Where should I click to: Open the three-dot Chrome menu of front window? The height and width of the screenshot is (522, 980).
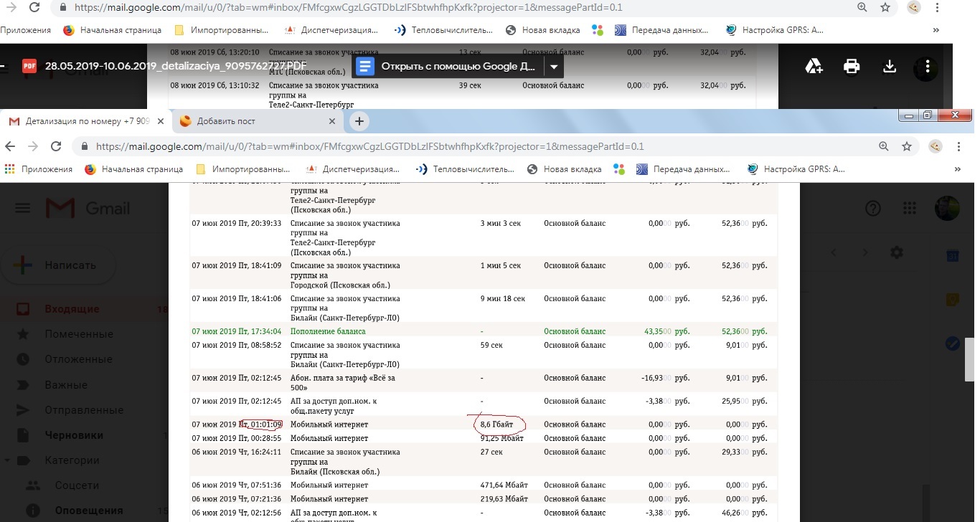point(959,146)
